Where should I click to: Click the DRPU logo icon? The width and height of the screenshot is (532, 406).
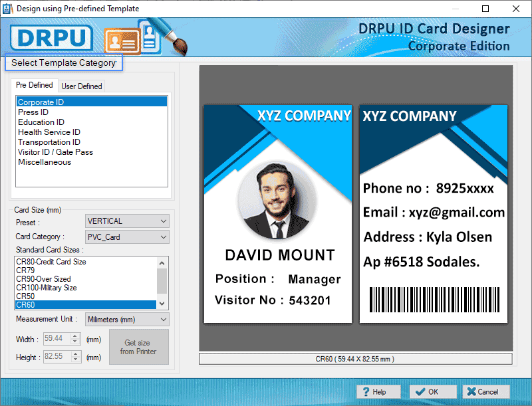pyautogui.click(x=51, y=38)
